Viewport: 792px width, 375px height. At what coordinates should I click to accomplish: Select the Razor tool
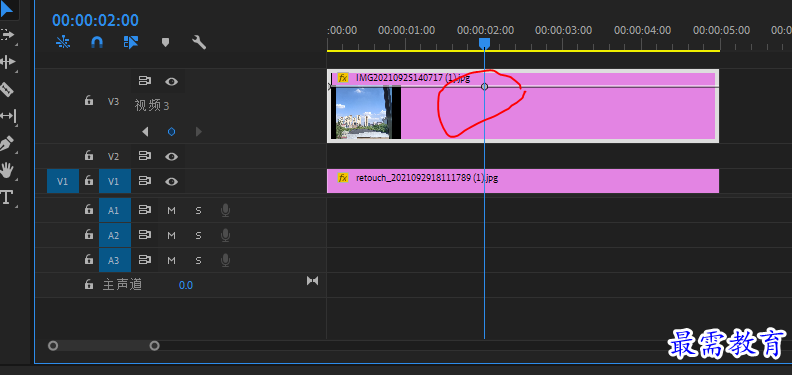coord(7,90)
